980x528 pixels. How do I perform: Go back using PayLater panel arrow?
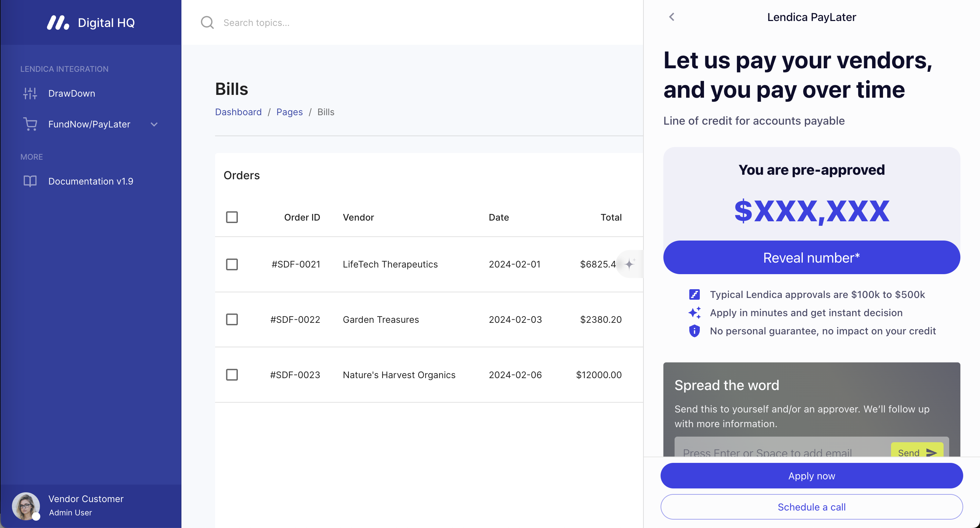click(672, 17)
